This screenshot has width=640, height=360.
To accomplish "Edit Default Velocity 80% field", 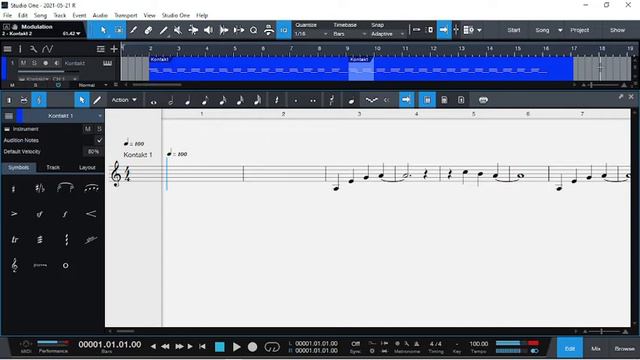I will [x=93, y=151].
